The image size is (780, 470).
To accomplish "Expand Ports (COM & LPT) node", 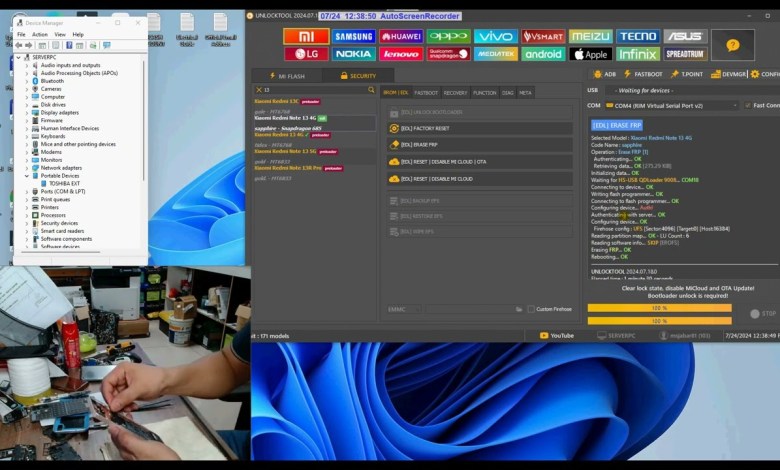I will [x=27, y=191].
